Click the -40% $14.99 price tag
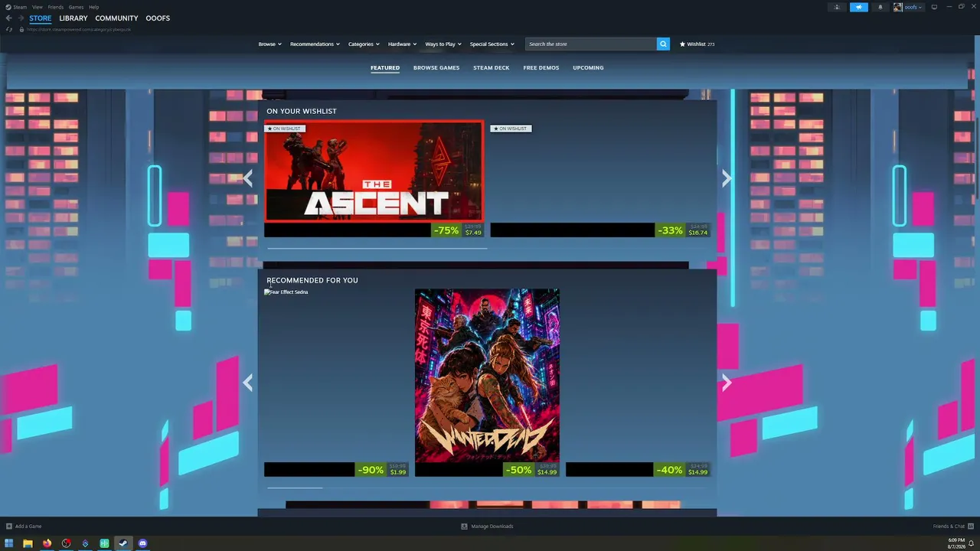Image resolution: width=980 pixels, height=551 pixels. click(684, 470)
